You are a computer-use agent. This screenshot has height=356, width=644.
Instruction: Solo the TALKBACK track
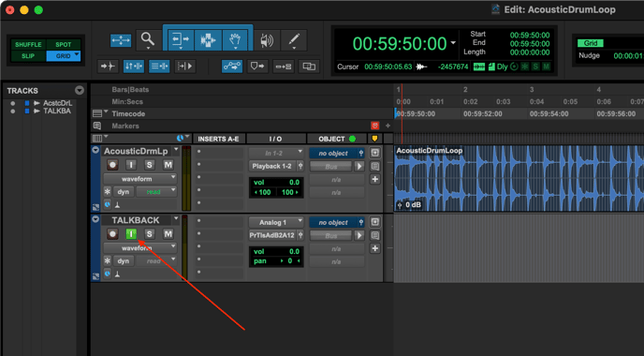[x=149, y=234]
